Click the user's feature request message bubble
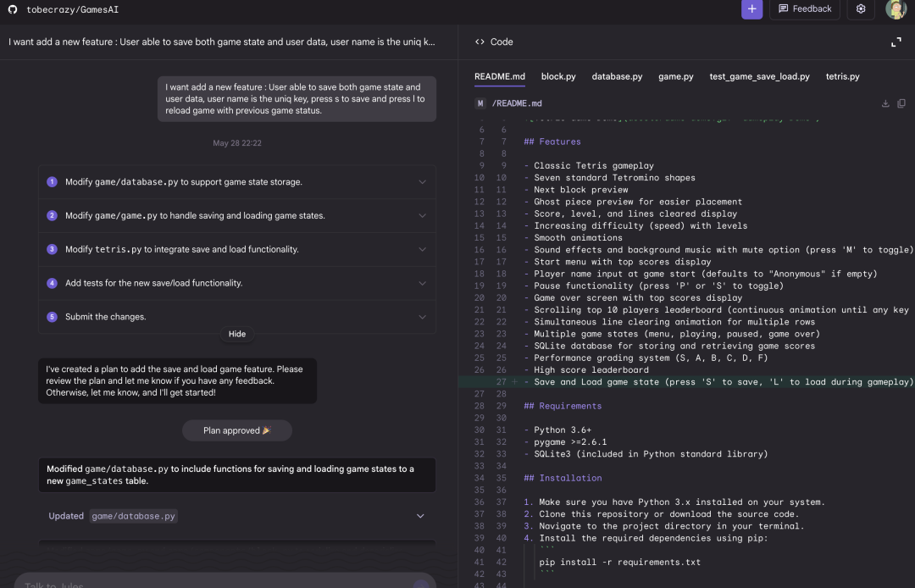The image size is (915, 588). (297, 98)
